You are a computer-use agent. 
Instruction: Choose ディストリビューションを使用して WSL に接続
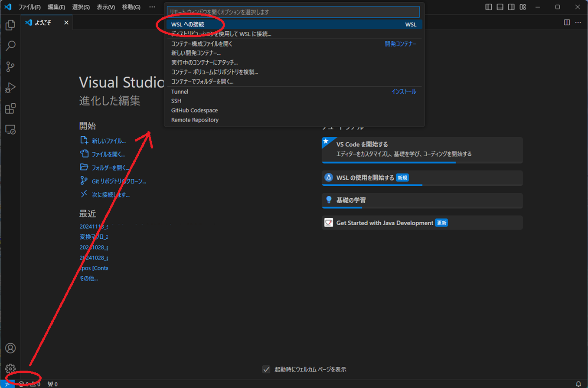pos(294,34)
